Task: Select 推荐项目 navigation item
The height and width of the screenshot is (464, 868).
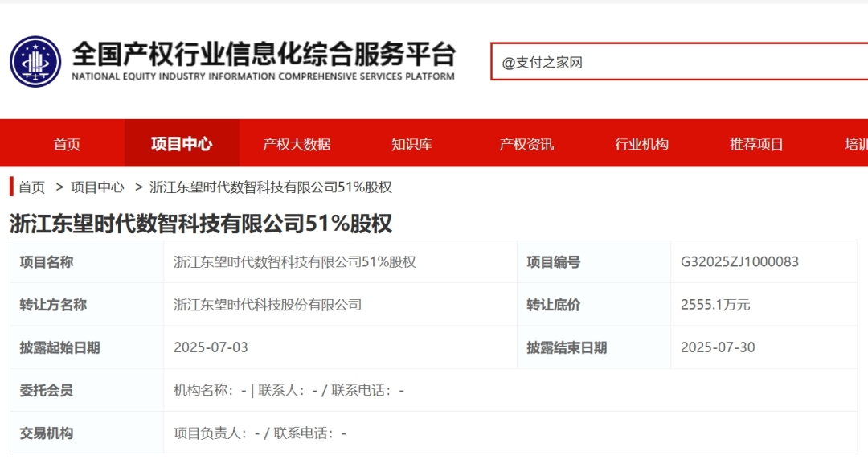Action: [756, 144]
